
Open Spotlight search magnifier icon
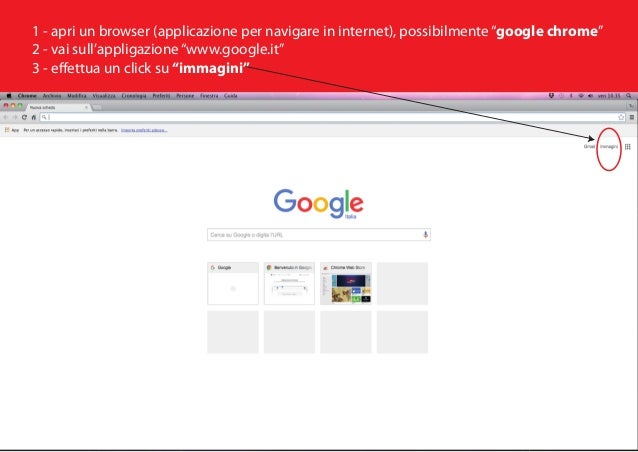pyautogui.click(x=629, y=96)
